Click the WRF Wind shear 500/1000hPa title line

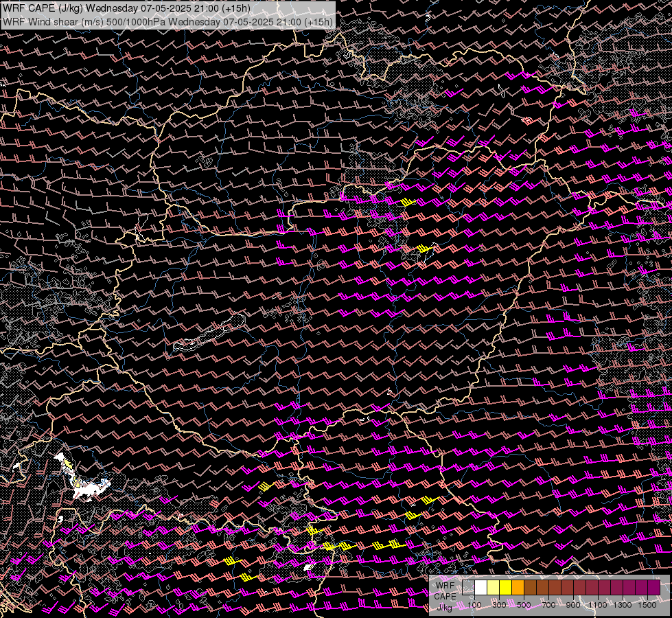[167, 22]
